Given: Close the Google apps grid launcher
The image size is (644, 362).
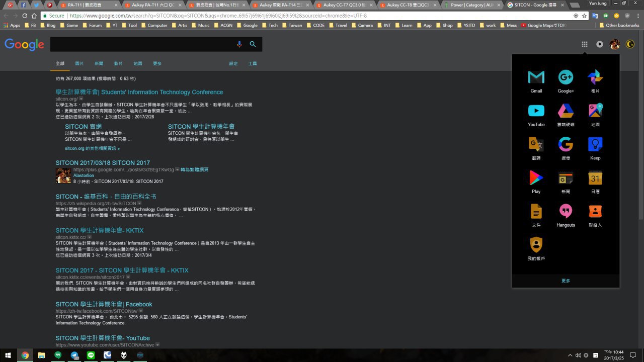Looking at the screenshot, I should (x=585, y=44).
